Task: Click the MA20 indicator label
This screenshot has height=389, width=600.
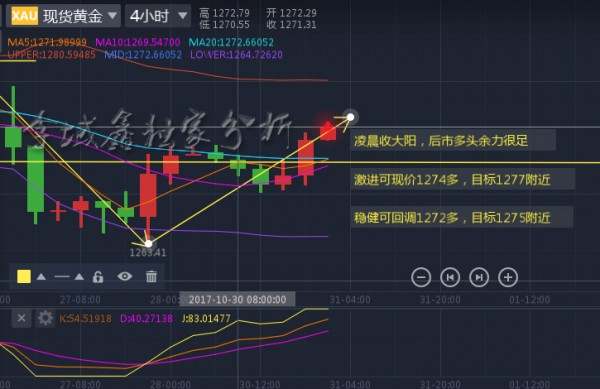Action: 231,42
